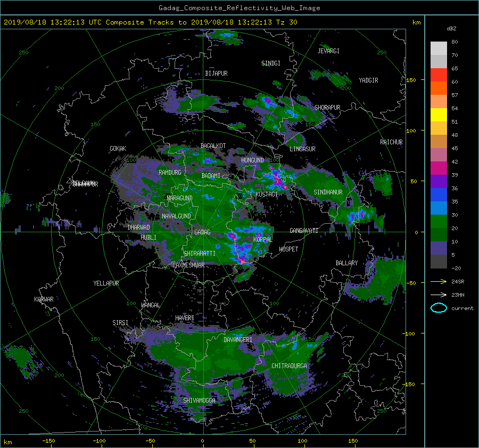479x448 pixels.
Task: Click the KUSTAGI city label
Action: (267, 194)
